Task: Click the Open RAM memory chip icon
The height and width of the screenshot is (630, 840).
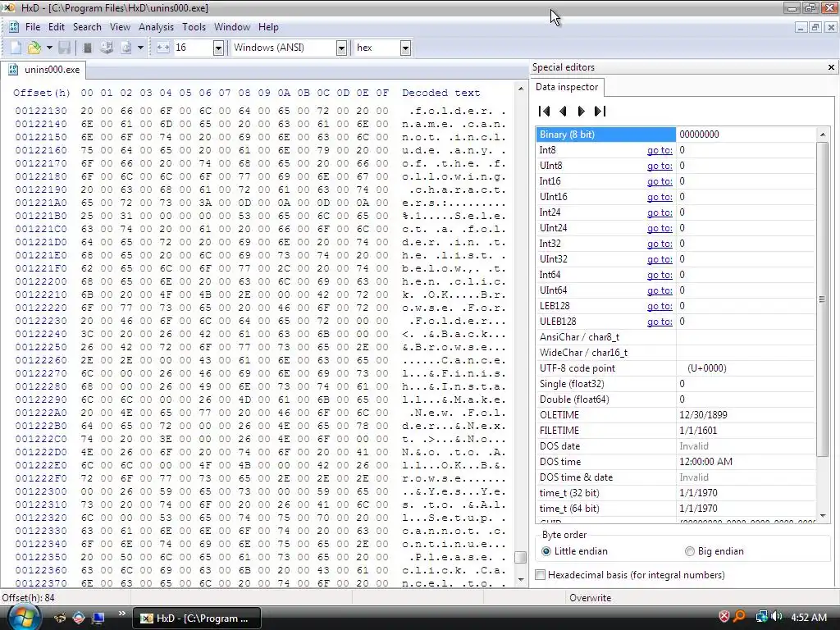Action: 88,48
